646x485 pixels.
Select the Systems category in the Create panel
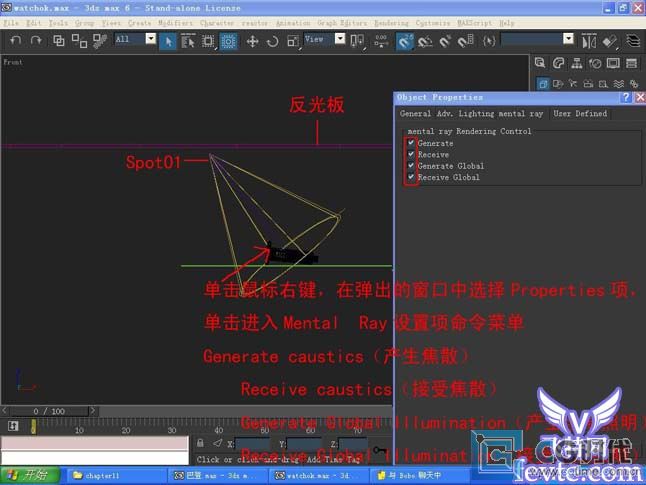click(634, 84)
